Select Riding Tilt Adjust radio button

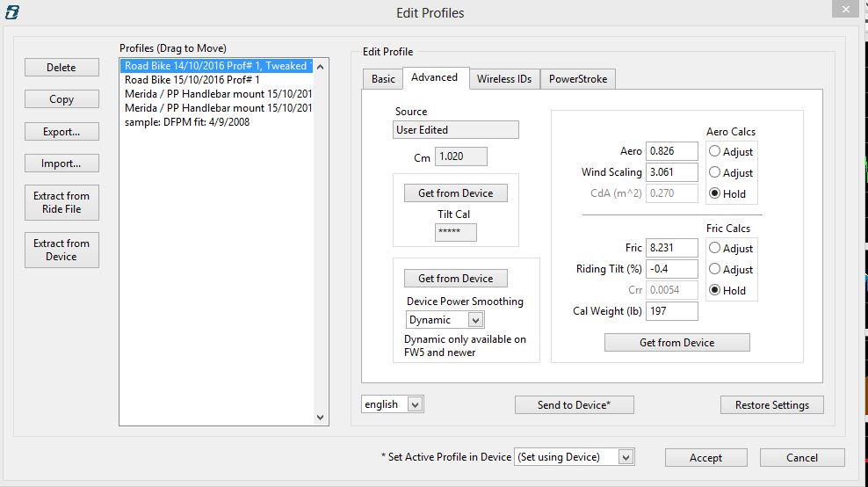pyautogui.click(x=714, y=269)
